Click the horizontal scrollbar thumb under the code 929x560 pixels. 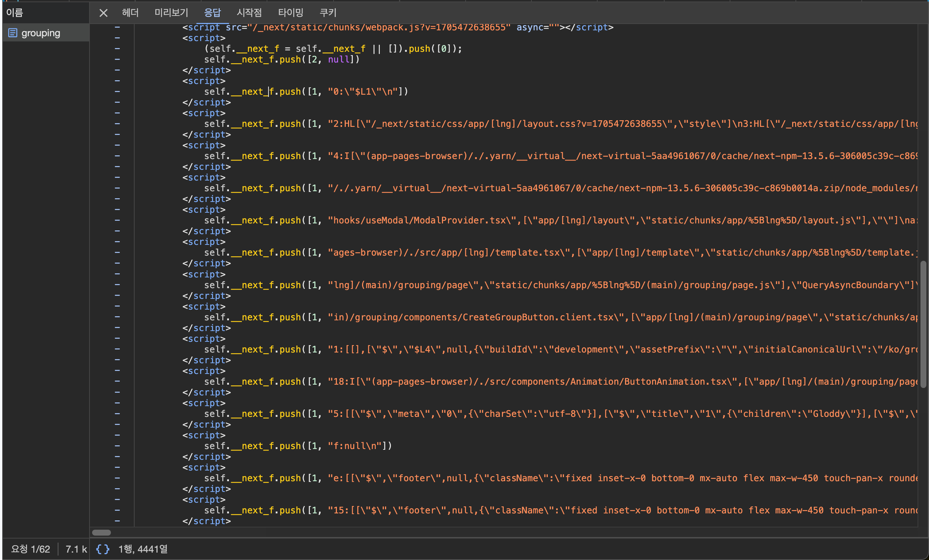pyautogui.click(x=101, y=533)
